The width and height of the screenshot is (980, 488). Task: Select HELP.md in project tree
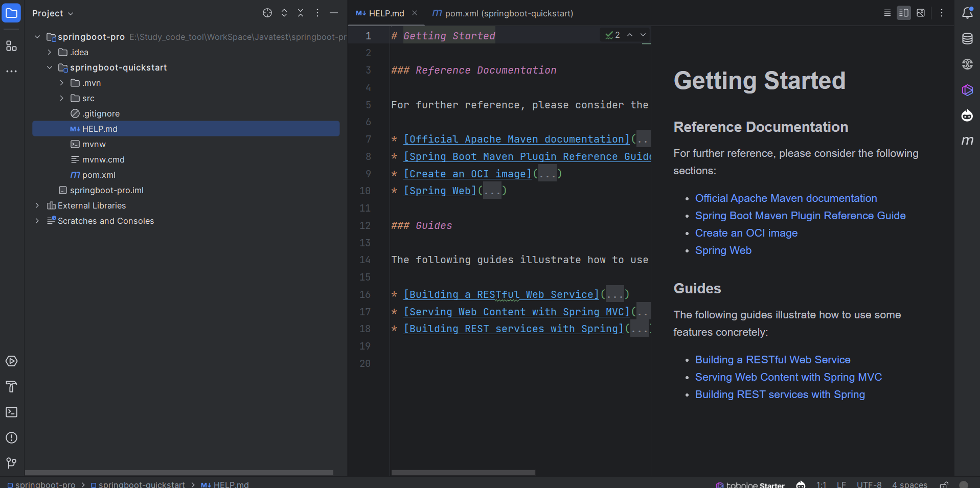tap(186, 129)
